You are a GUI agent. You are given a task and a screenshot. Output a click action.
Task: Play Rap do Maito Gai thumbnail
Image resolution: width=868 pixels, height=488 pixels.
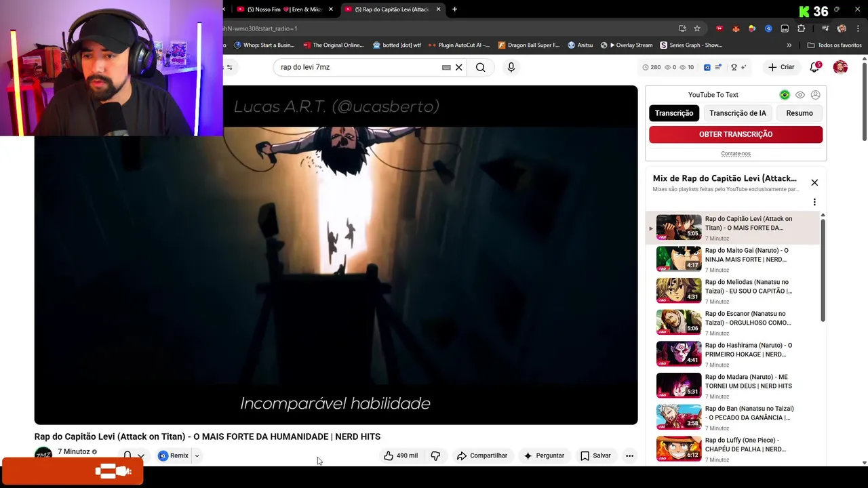[679, 259]
